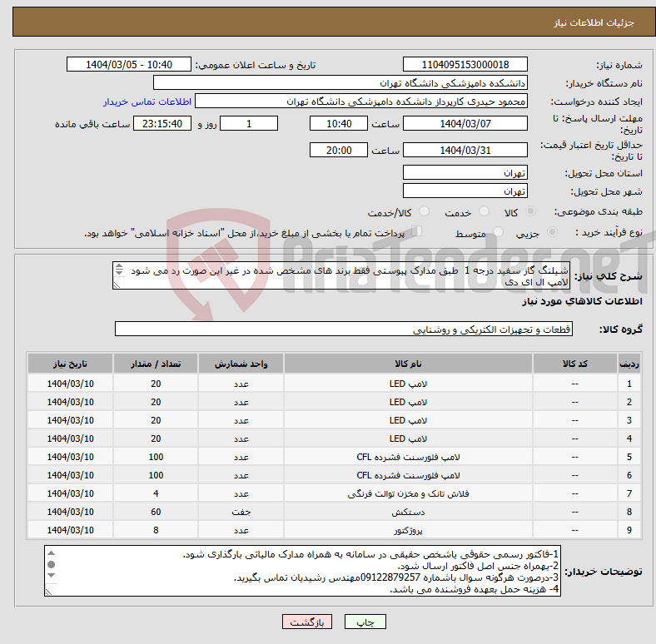
Task: Click the جزئیات اطلاعات نیاز page header
Action: tap(594, 22)
